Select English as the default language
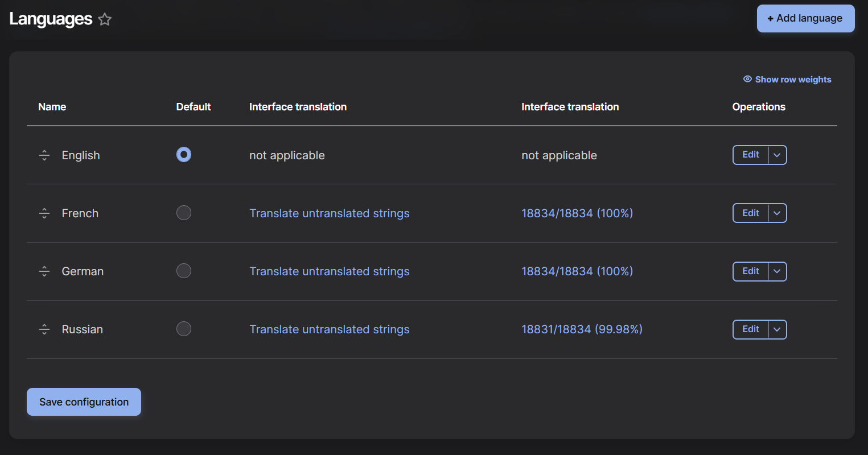 tap(184, 155)
